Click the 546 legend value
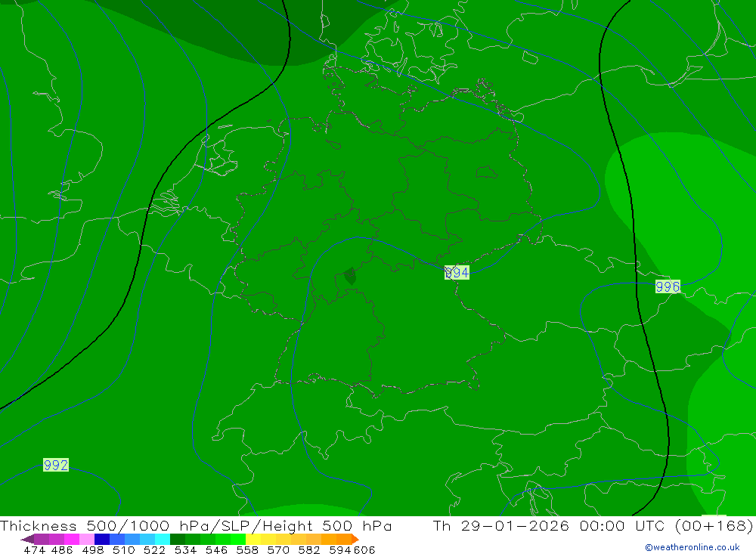This screenshot has width=756, height=554. coord(216,549)
